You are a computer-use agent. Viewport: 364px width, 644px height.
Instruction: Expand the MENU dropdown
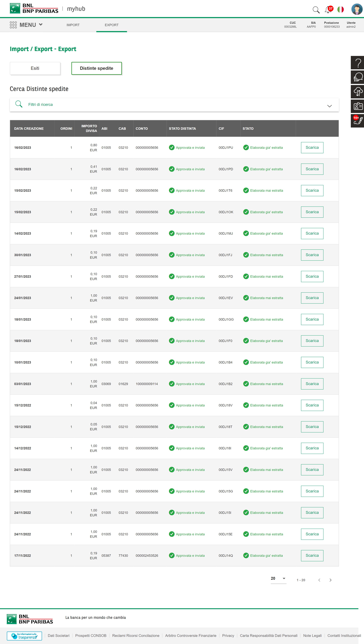pyautogui.click(x=26, y=25)
